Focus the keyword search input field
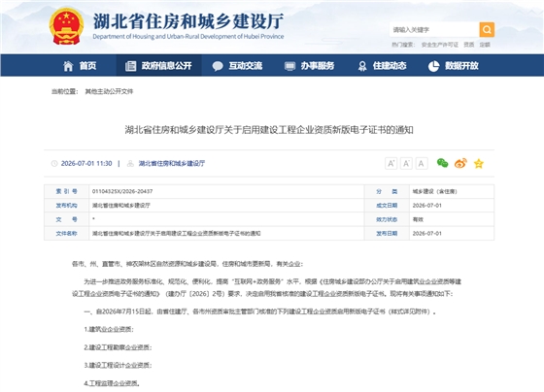 434,29
